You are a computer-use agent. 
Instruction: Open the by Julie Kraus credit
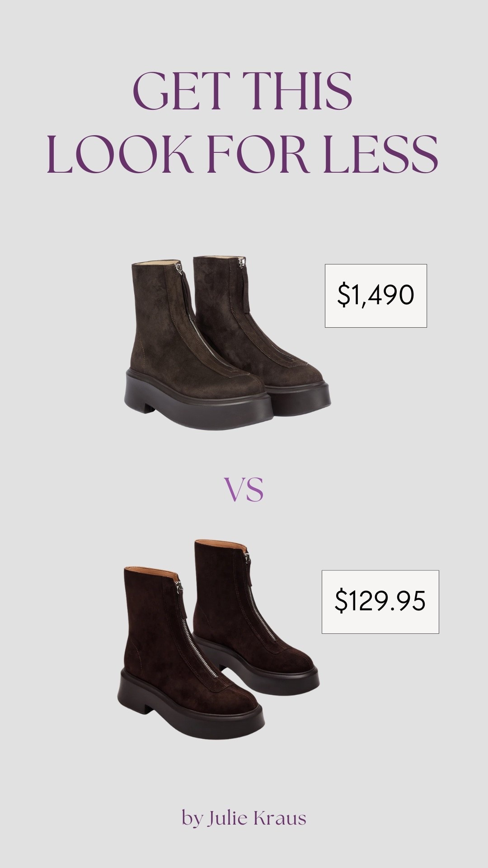point(244,818)
